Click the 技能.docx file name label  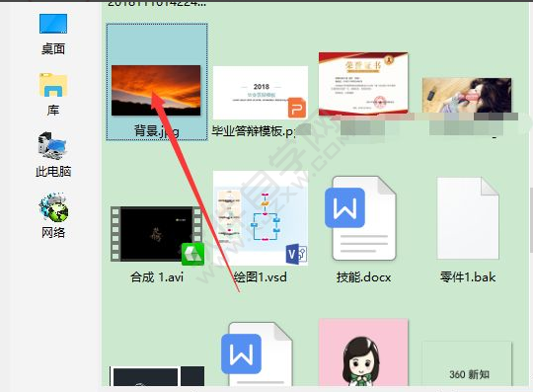[x=363, y=277]
